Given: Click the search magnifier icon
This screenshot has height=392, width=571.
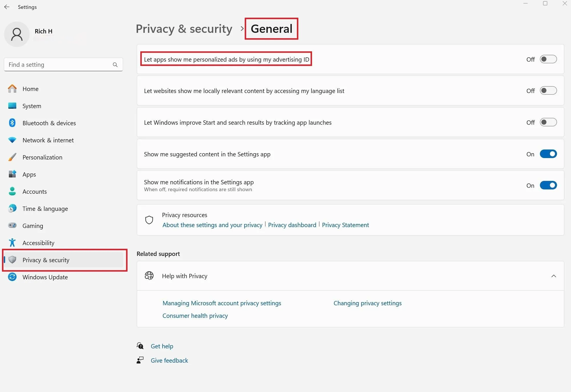Looking at the screenshot, I should click(x=115, y=65).
